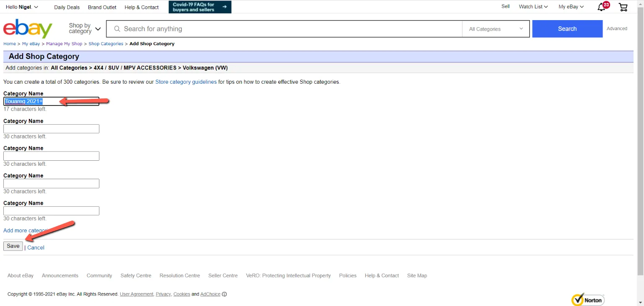This screenshot has height=306, width=644.
Task: Expand the Hello Nigel account dropdown
Action: [22, 7]
